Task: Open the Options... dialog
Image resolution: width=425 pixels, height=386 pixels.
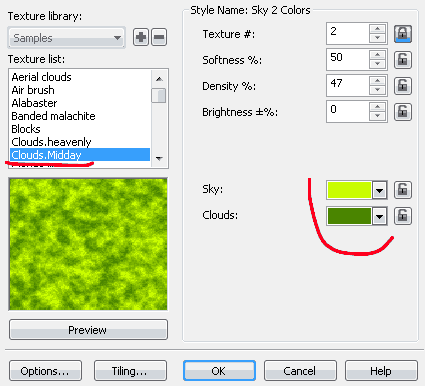Action: coord(45,371)
